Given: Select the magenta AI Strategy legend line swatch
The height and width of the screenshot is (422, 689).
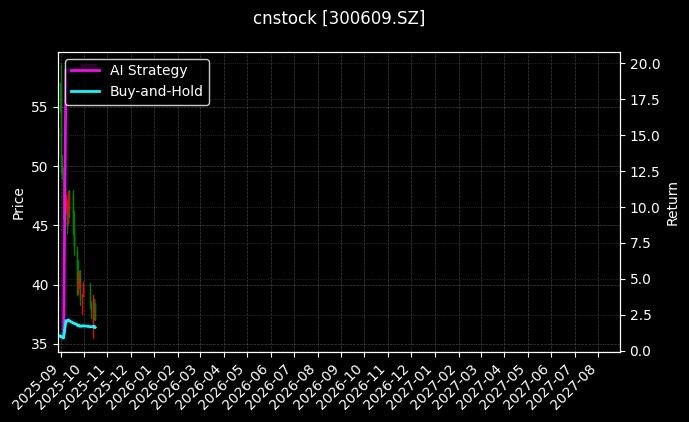Looking at the screenshot, I should (x=85, y=70).
